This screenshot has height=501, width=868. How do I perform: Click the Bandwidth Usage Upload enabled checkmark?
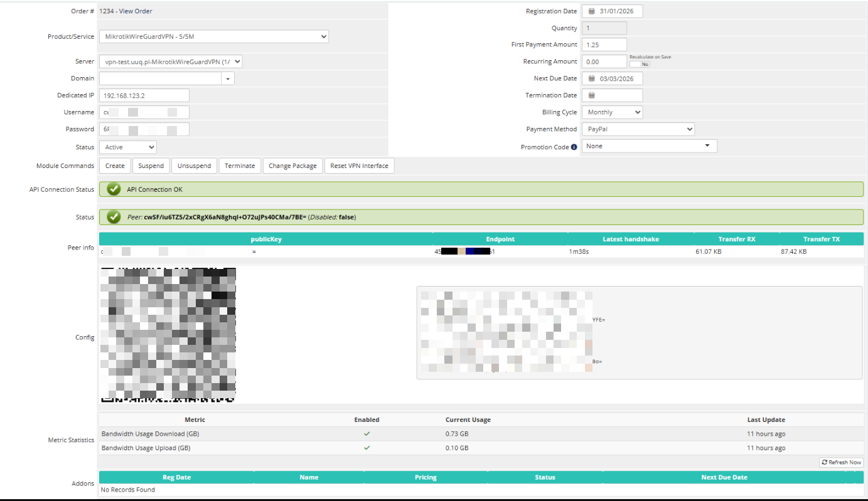point(367,448)
